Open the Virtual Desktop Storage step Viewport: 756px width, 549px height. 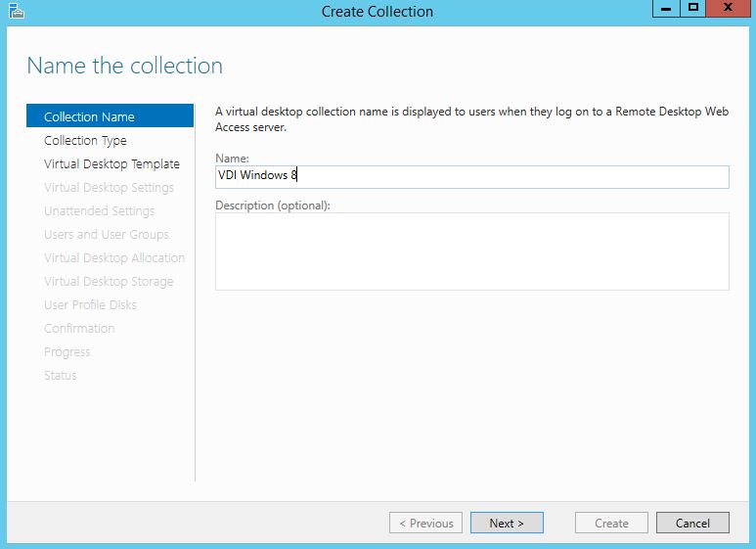108,281
